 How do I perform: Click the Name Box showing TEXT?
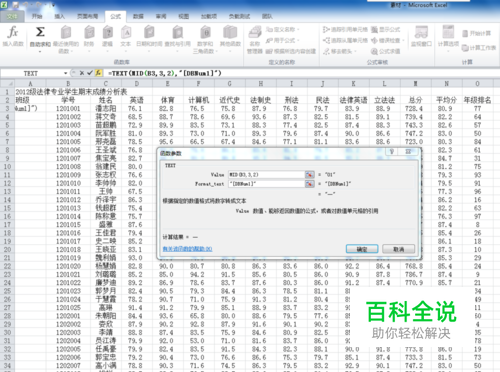point(32,73)
